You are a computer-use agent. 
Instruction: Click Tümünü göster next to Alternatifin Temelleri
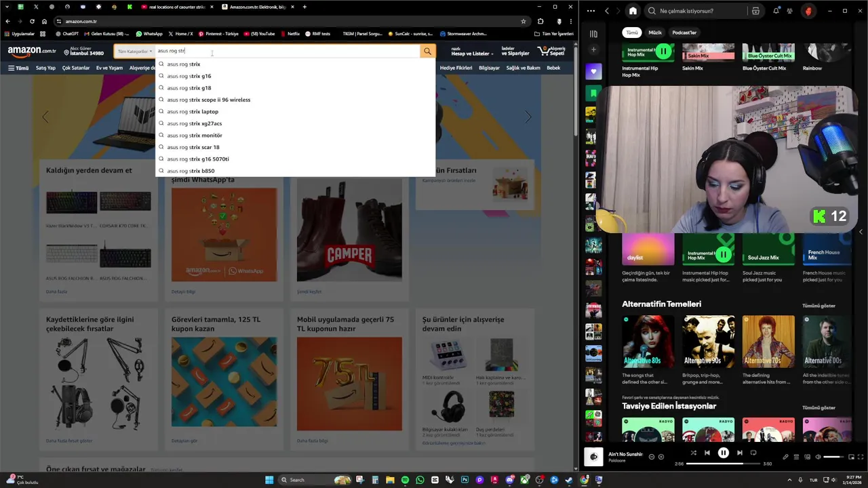(x=818, y=306)
